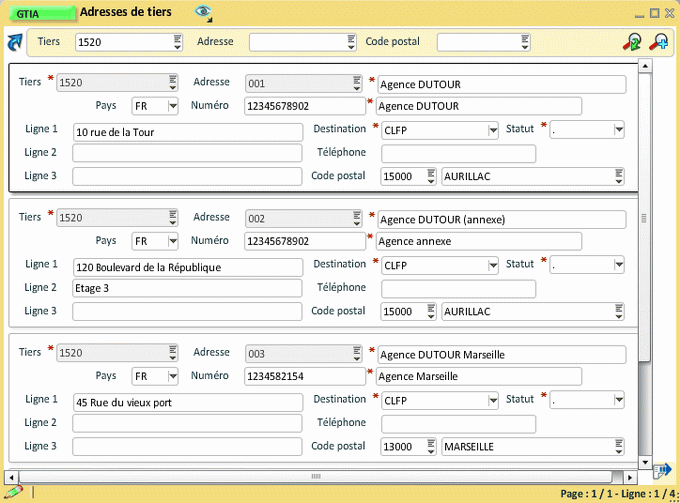The image size is (680, 503).
Task: Expand Pays dropdown in record 003
Action: pyautogui.click(x=173, y=376)
